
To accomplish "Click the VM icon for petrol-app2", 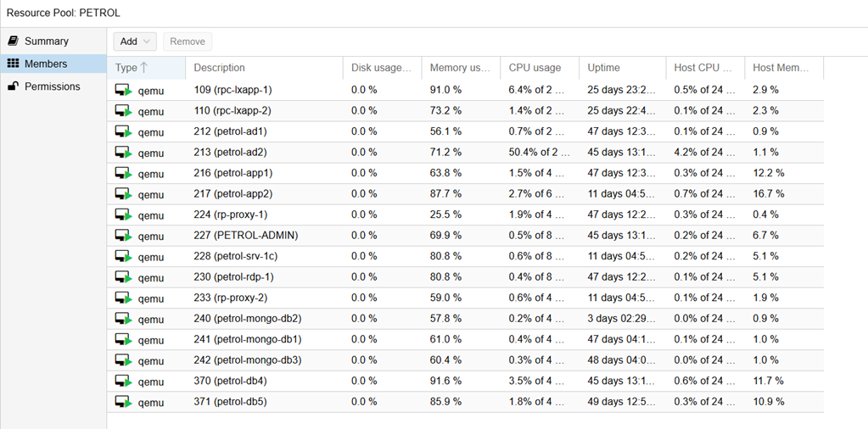I will tap(124, 194).
